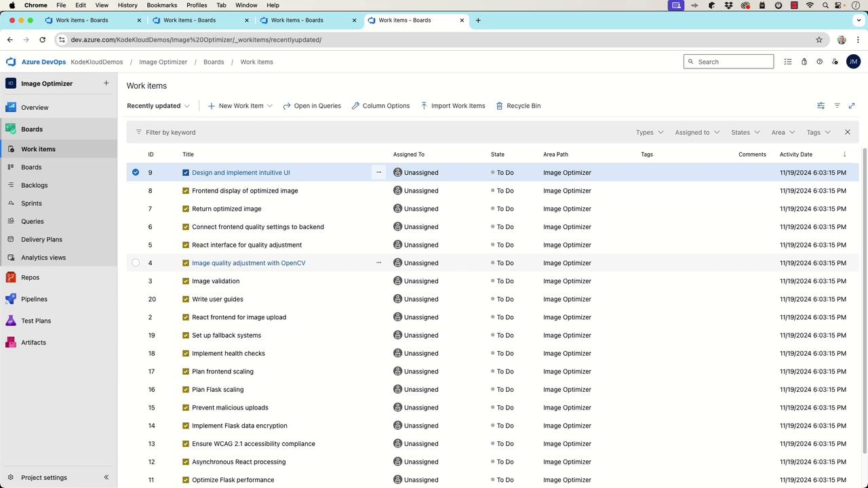Image resolution: width=868 pixels, height=488 pixels.
Task: Click the Recycle Bin toolbar icon
Action: click(x=500, y=106)
